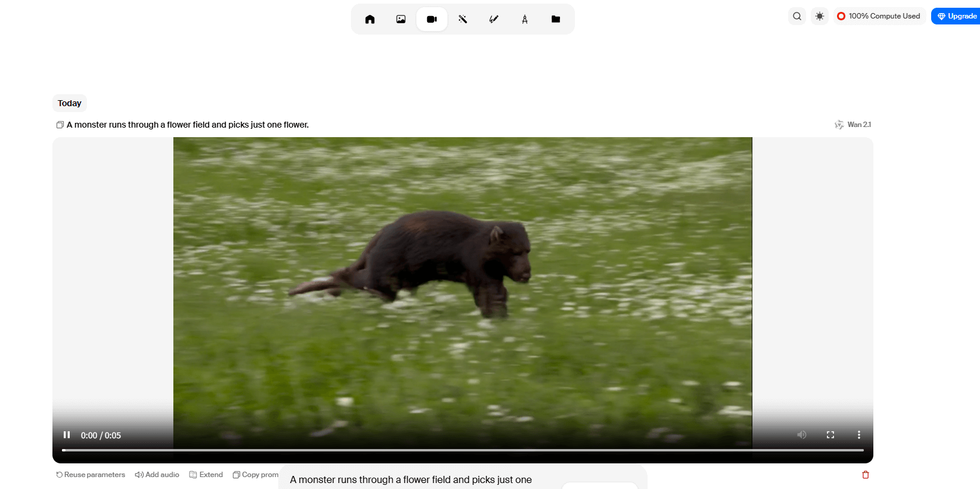
Task: Open the folder assets icon
Action: tap(556, 19)
